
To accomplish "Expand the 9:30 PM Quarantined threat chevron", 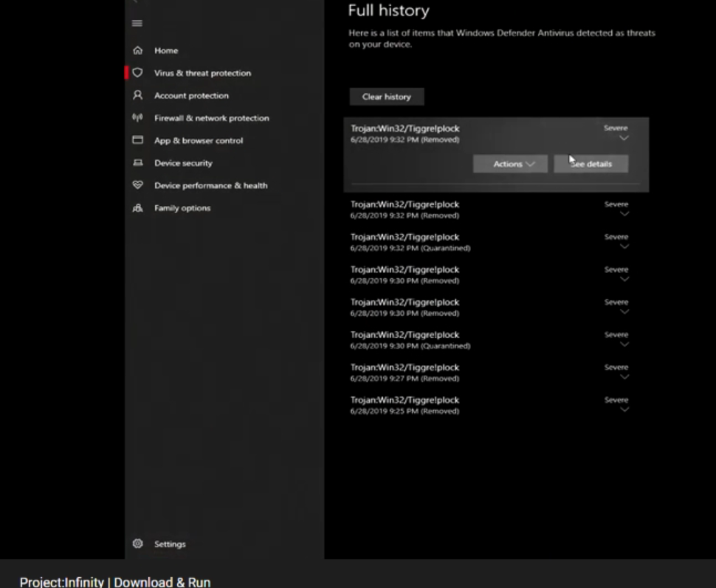I will coord(624,345).
